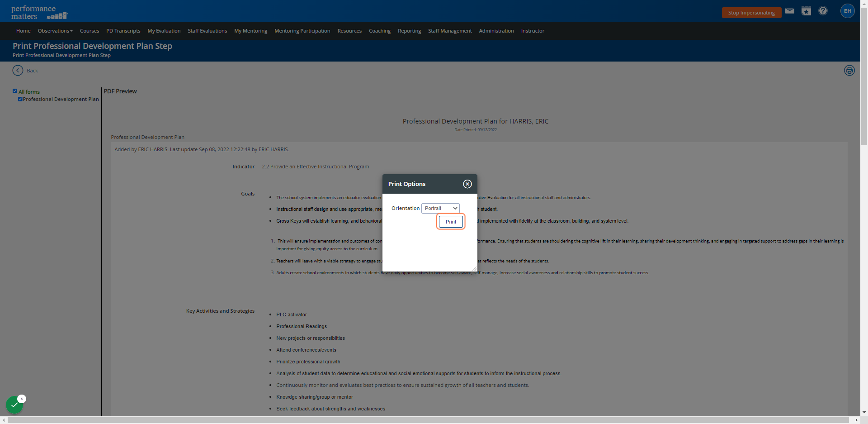This screenshot has width=868, height=424.
Task: Click the 'Date Printed: 09/12/2022' text
Action: click(x=476, y=130)
